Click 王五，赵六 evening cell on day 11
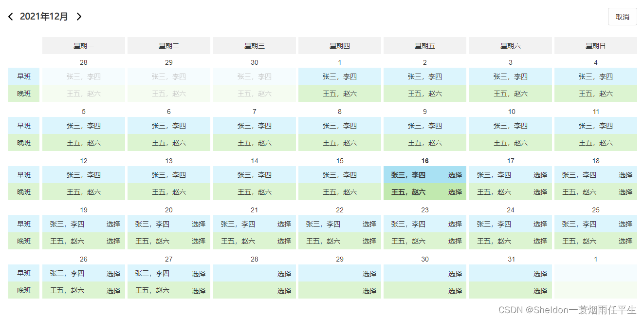The image size is (644, 319). click(x=596, y=143)
